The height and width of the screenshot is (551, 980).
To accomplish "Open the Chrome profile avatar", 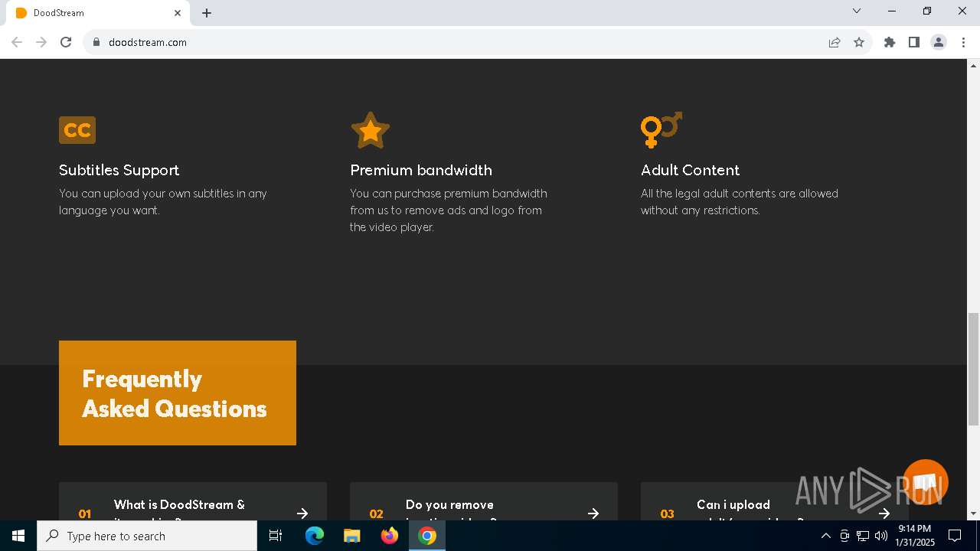I will 939,42.
